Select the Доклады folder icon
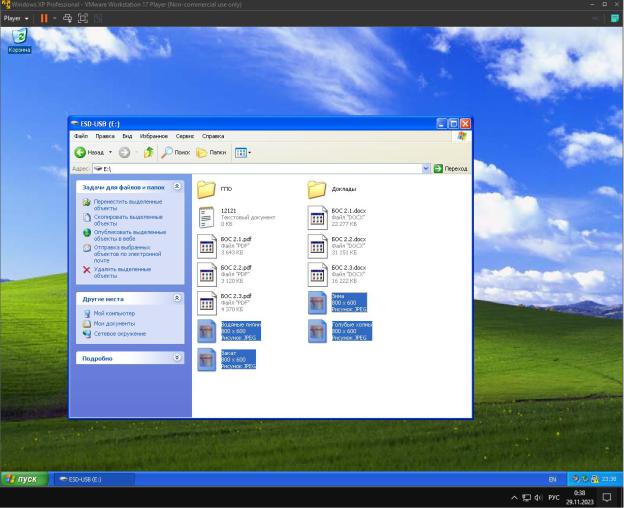The height and width of the screenshot is (508, 624). 317,189
